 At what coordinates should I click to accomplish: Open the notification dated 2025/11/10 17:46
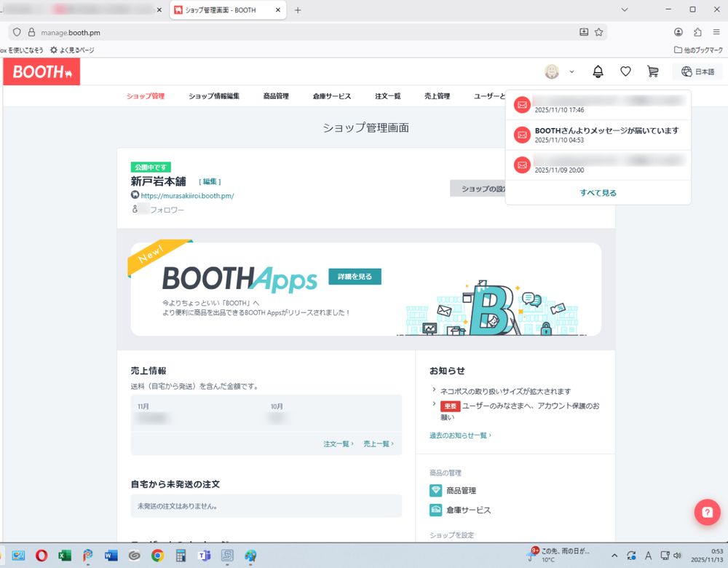click(598, 105)
